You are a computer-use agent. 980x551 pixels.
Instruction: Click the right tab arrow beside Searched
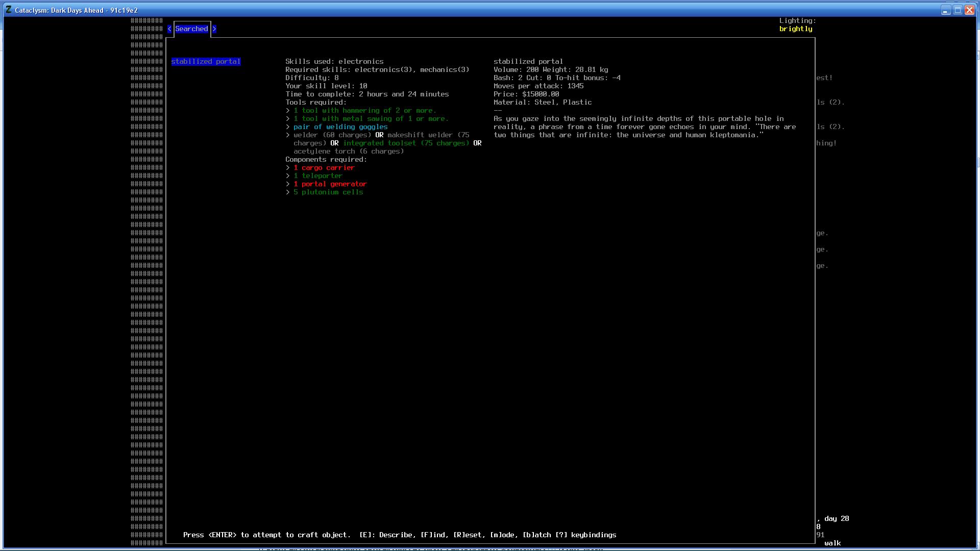pos(214,29)
